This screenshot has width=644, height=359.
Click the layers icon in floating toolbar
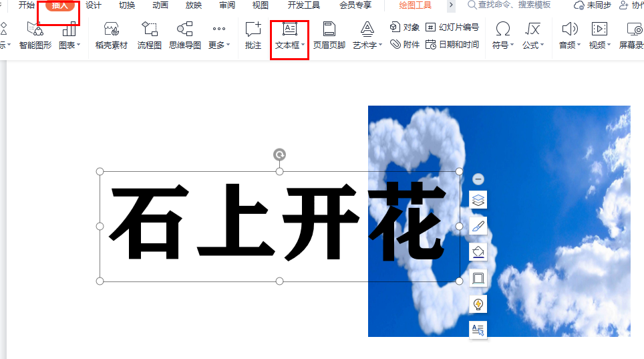(478, 200)
